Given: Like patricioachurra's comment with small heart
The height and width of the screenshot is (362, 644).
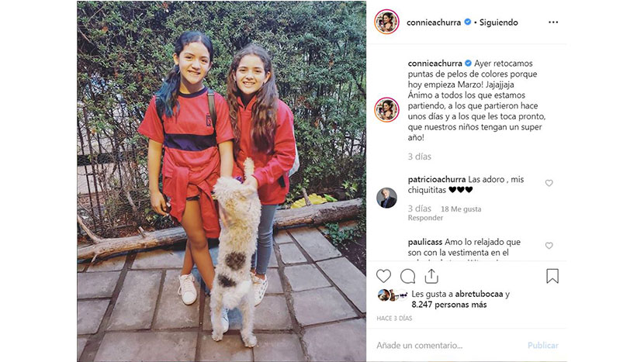Looking at the screenshot, I should [549, 183].
